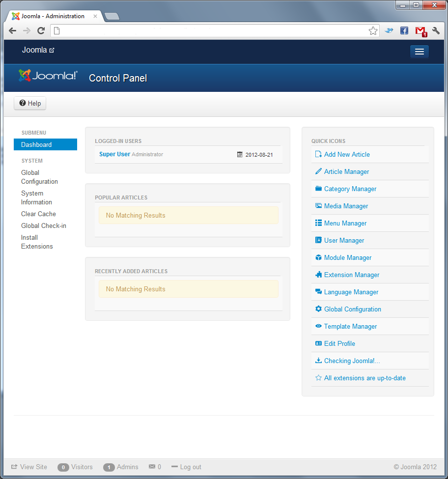The height and width of the screenshot is (479, 448).
Task: Click the Twitter bird extension icon
Action: coord(389,30)
